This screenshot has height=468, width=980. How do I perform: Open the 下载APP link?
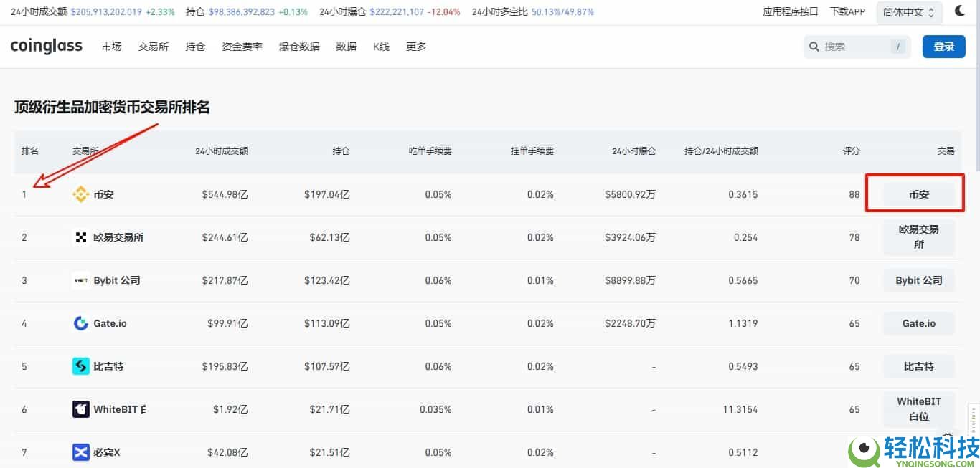click(847, 11)
